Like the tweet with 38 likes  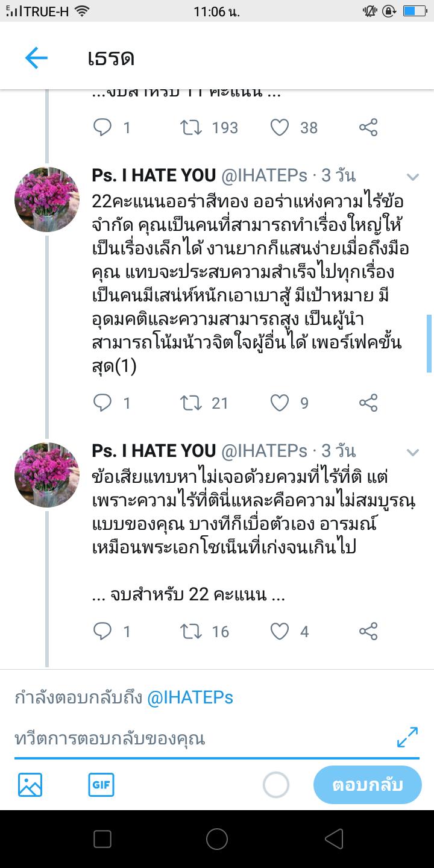click(x=280, y=127)
